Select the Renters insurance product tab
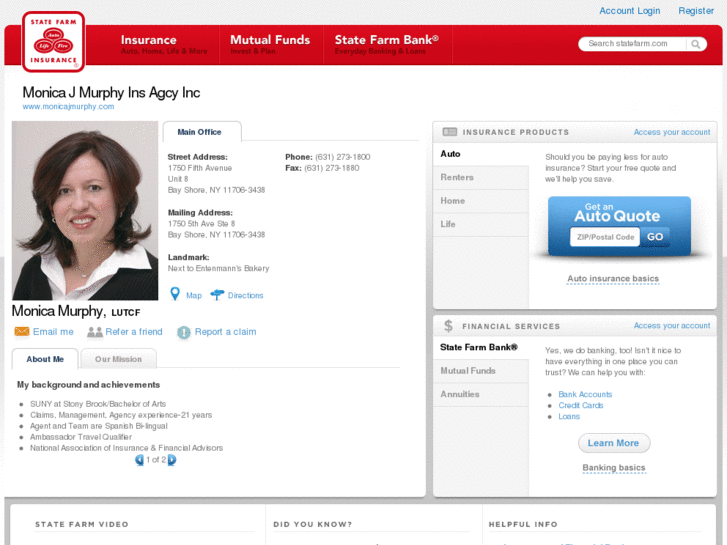The height and width of the screenshot is (545, 727). pos(481,177)
